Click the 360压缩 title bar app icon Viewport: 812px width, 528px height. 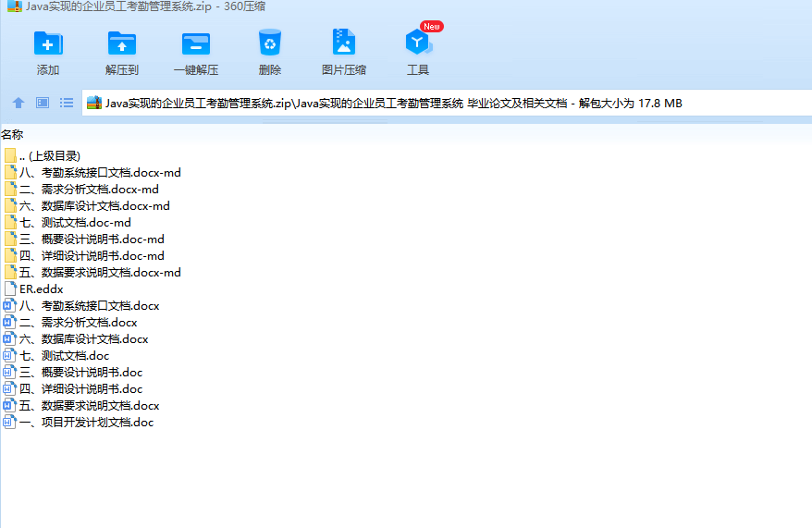(x=15, y=6)
